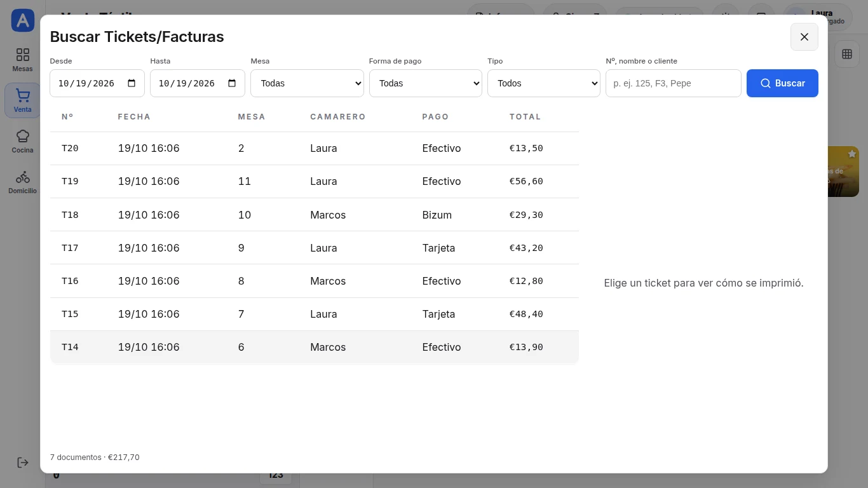This screenshot has width=868, height=488.
Task: Select ticket T15 row
Action: click(x=315, y=314)
